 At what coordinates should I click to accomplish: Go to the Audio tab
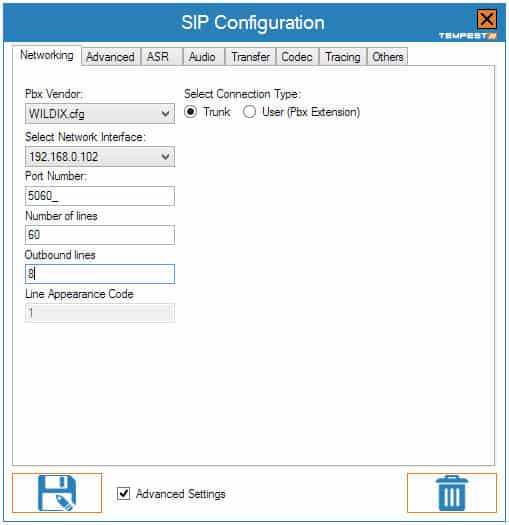202,57
